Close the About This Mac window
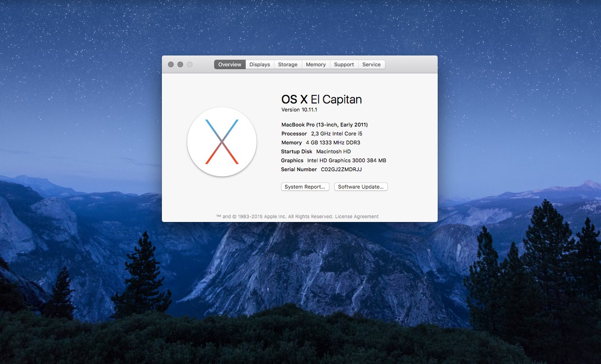Image resolution: width=601 pixels, height=364 pixels. click(171, 64)
